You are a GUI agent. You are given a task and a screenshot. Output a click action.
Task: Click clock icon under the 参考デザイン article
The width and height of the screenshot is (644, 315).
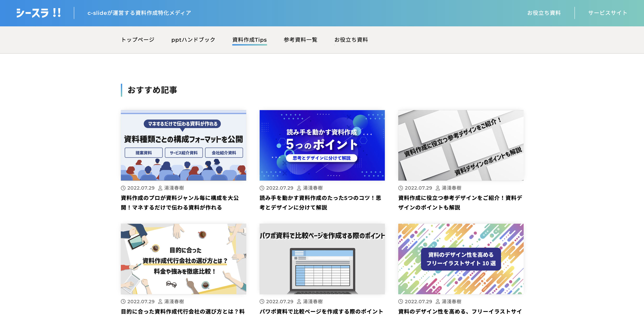coord(400,188)
